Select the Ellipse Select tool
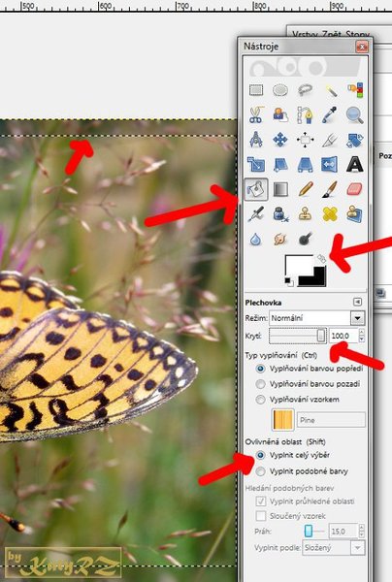The width and height of the screenshot is (392, 582). tap(280, 90)
